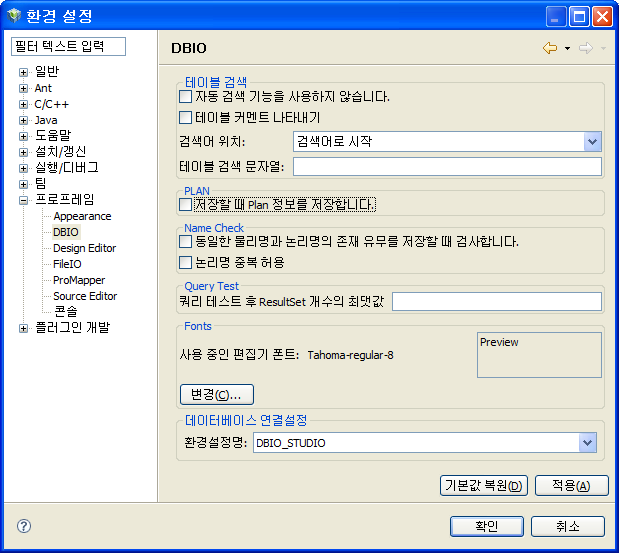
Task: Expand the 일반 tree node
Action: point(24,72)
